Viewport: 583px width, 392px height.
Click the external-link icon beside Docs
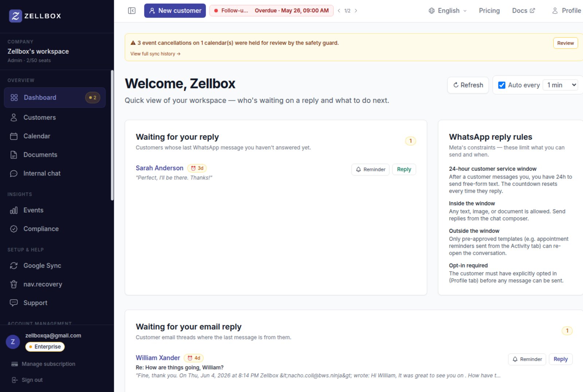tap(532, 11)
